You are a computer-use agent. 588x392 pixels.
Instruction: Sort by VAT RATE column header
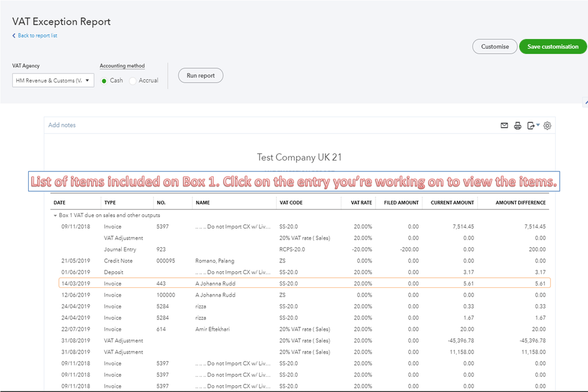[361, 202]
